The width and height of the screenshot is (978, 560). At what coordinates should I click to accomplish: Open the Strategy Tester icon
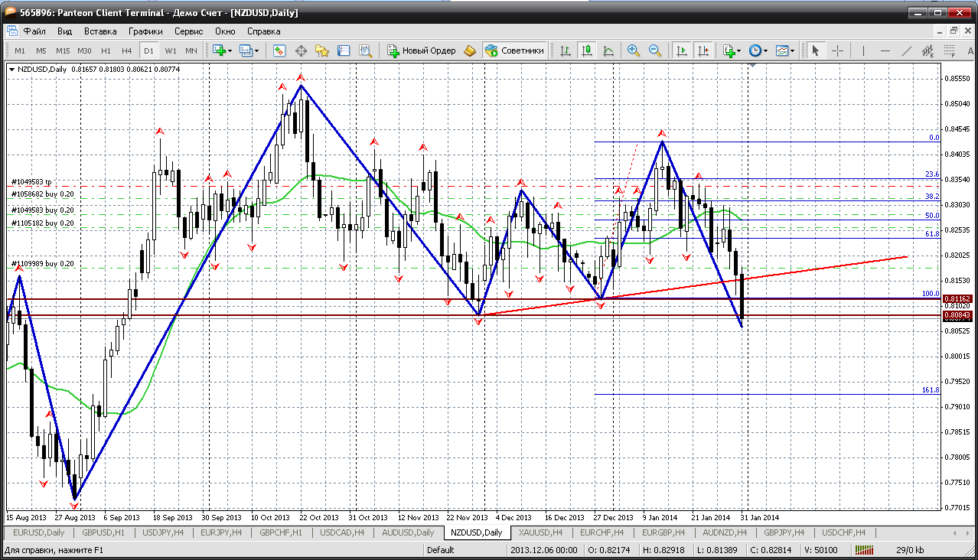pos(366,50)
